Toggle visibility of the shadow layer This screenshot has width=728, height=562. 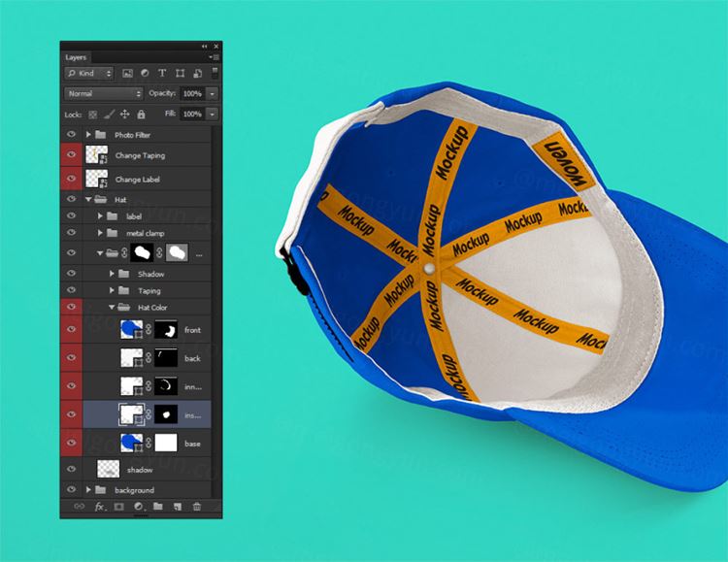(x=71, y=469)
